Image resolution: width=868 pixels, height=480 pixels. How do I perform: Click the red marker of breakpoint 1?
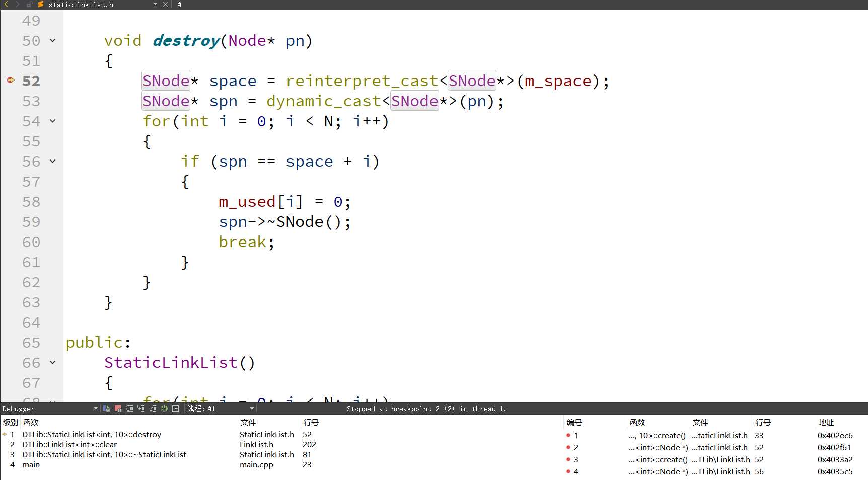pos(568,436)
